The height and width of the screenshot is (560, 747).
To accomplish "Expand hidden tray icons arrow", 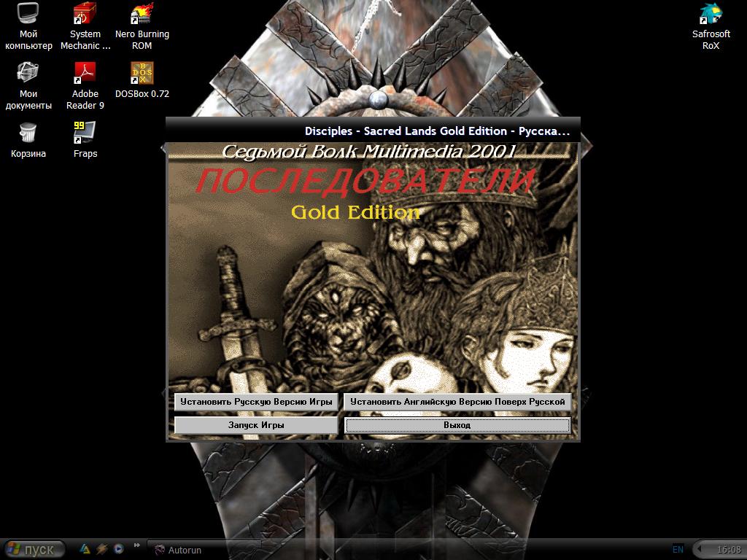I will tap(700, 550).
